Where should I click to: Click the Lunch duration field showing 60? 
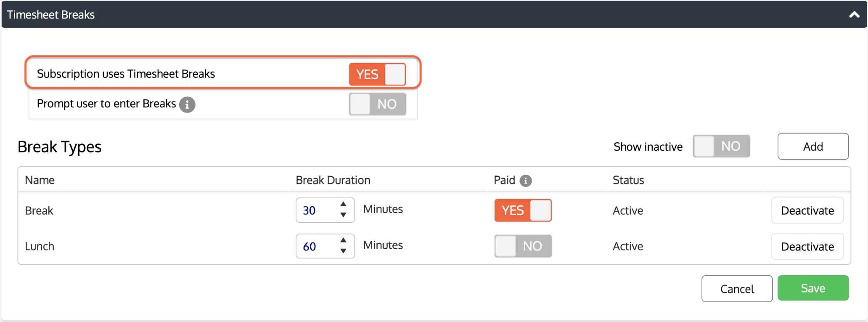(x=316, y=246)
